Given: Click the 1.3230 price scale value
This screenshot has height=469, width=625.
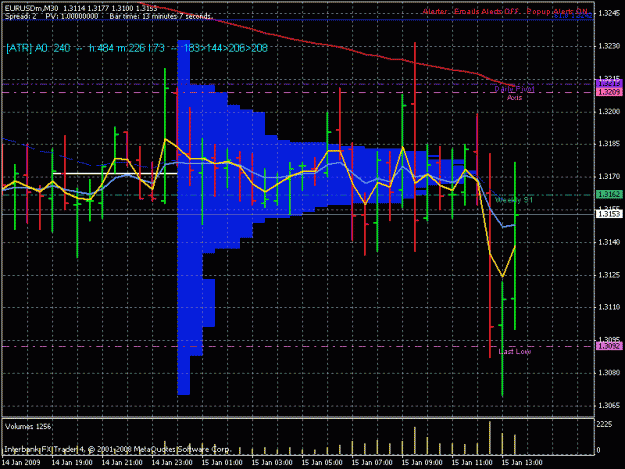Looking at the screenshot, I should [609, 46].
